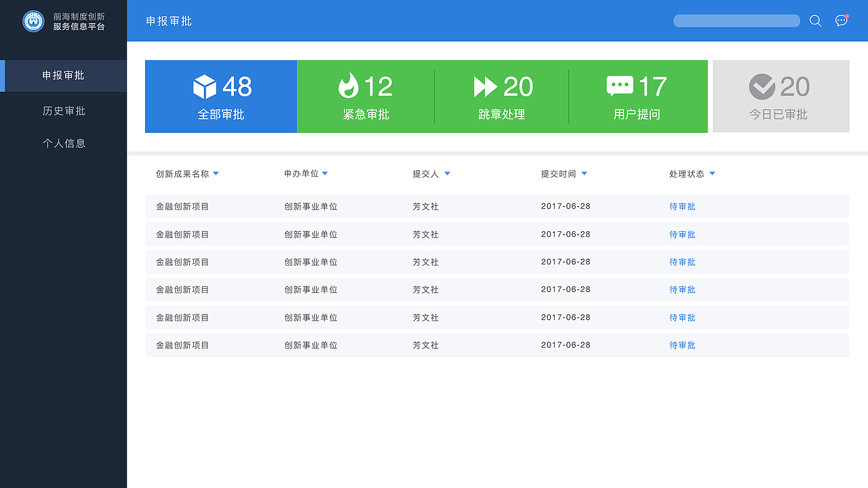Open the 处理状态 filter dropdown
This screenshot has height=488, width=868.
[x=712, y=174]
